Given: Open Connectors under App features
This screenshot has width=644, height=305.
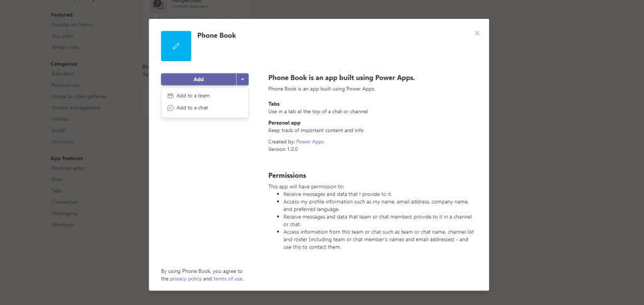Looking at the screenshot, I should pos(65,202).
